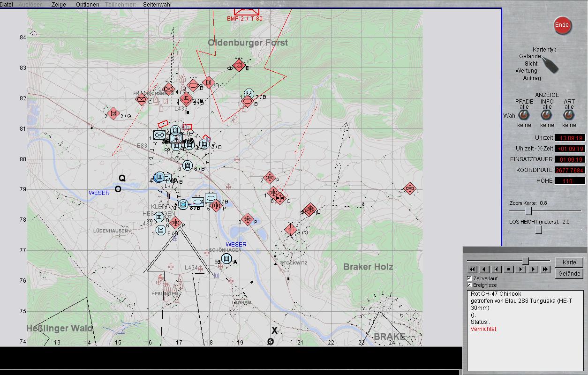Expand the Seitenwahl menu
The height and width of the screenshot is (375, 588).
coord(157,4)
